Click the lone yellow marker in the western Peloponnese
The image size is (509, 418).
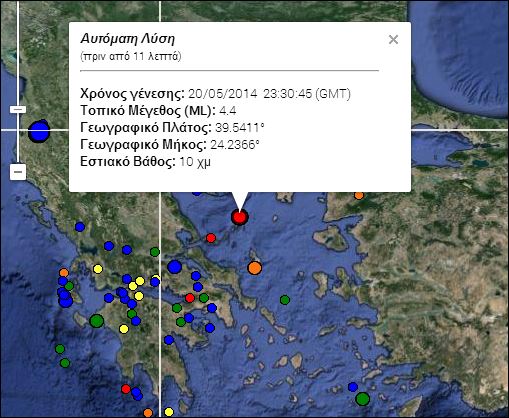tap(124, 329)
